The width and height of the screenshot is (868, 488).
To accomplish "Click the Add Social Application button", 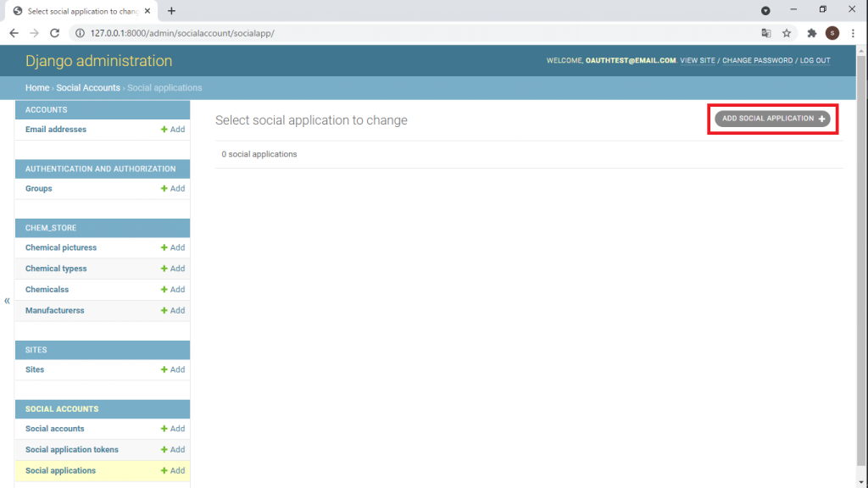I will [772, 119].
